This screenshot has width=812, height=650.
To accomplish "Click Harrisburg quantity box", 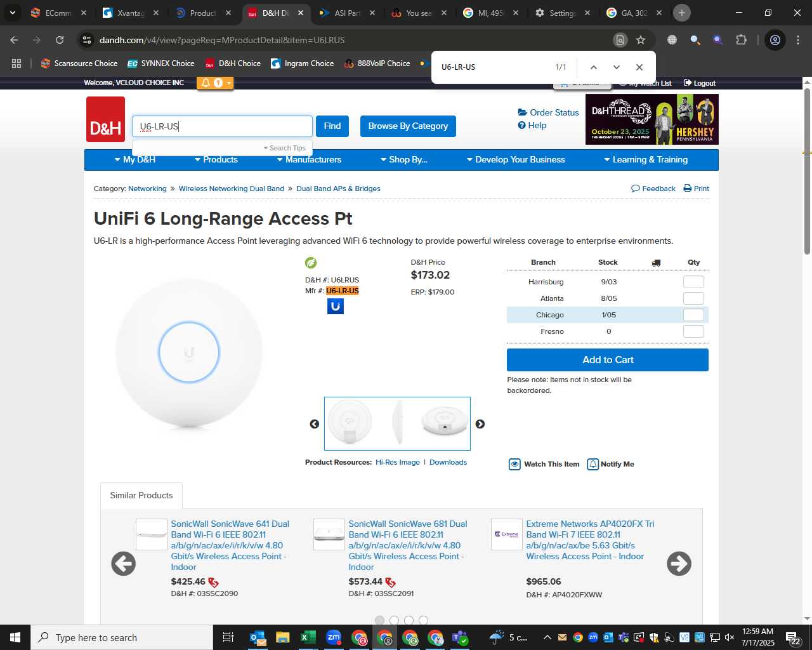I will [x=693, y=282].
